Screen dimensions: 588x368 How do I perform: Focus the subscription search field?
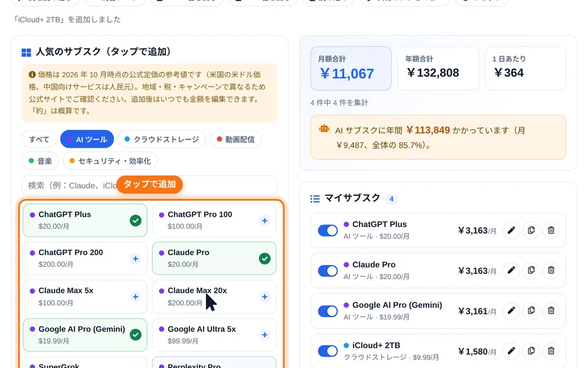(149, 185)
